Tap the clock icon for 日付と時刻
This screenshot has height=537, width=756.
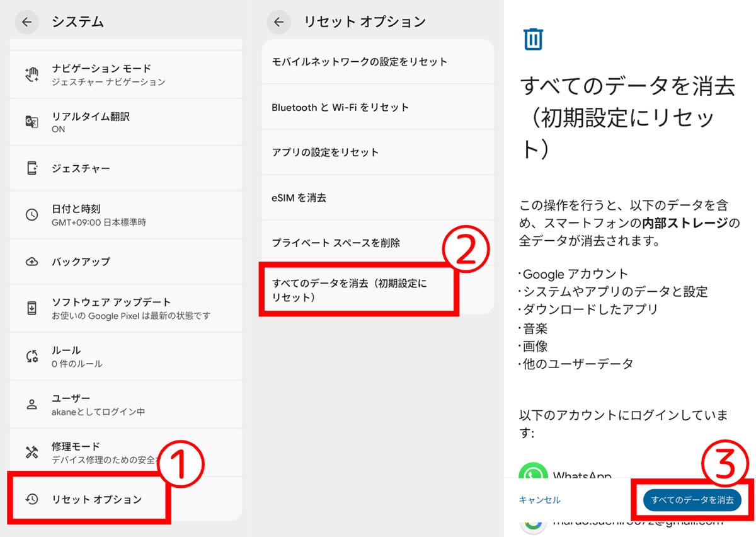[31, 215]
